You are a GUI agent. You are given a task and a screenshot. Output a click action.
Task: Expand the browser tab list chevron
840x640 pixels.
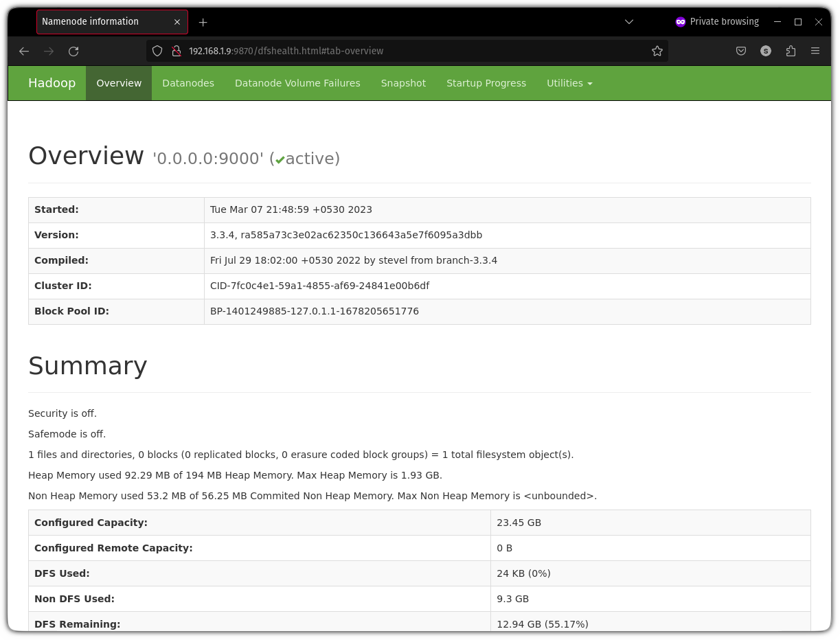628,21
